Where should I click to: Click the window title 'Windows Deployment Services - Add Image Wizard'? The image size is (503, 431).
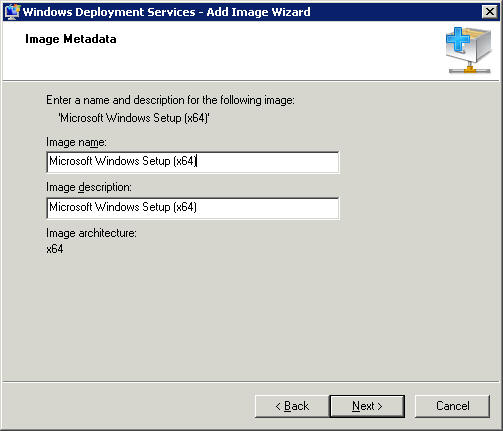pos(166,12)
